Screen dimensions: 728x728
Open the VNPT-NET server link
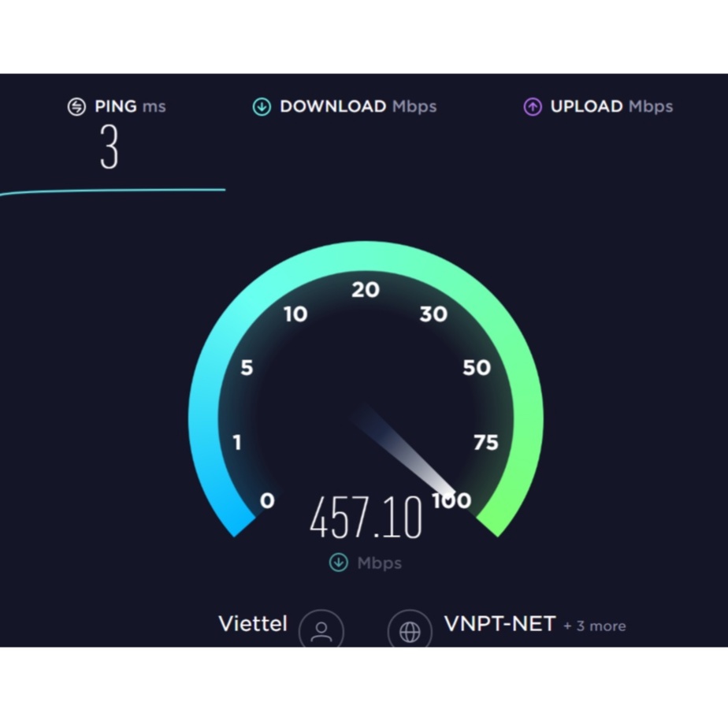click(x=500, y=623)
